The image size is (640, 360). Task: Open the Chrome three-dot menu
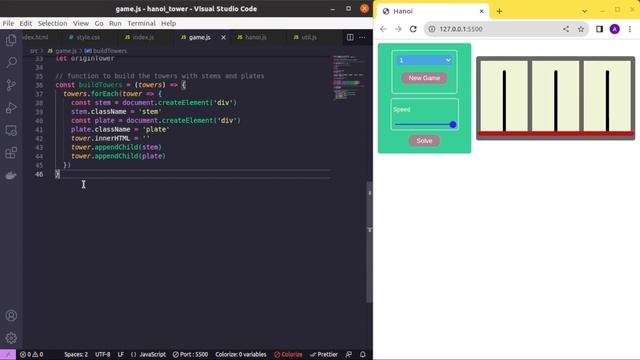pos(630,29)
